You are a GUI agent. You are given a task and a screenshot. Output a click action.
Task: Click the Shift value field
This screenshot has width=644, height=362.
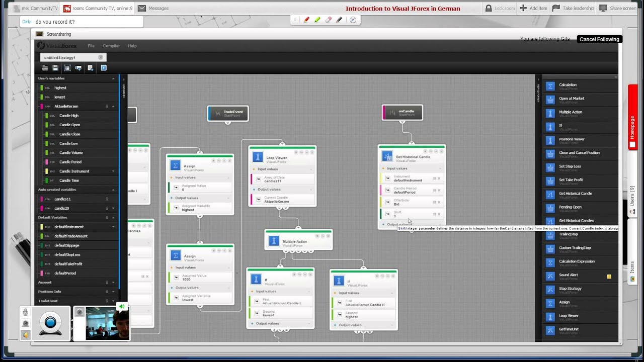click(411, 214)
